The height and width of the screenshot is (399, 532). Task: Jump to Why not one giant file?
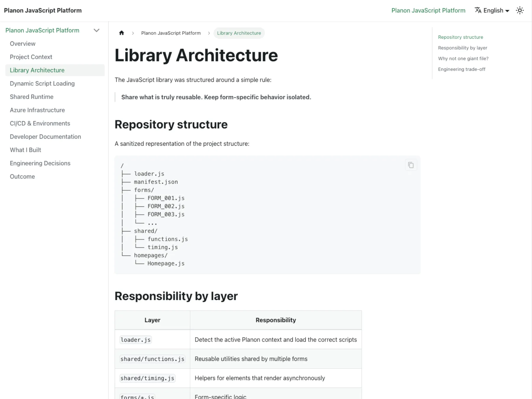pyautogui.click(x=463, y=58)
